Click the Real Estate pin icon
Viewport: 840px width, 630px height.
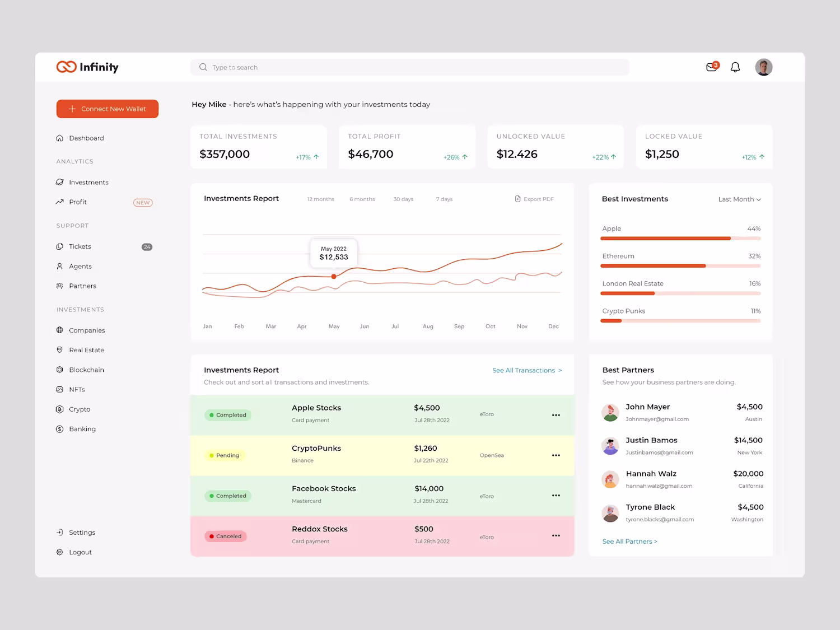[x=60, y=350]
